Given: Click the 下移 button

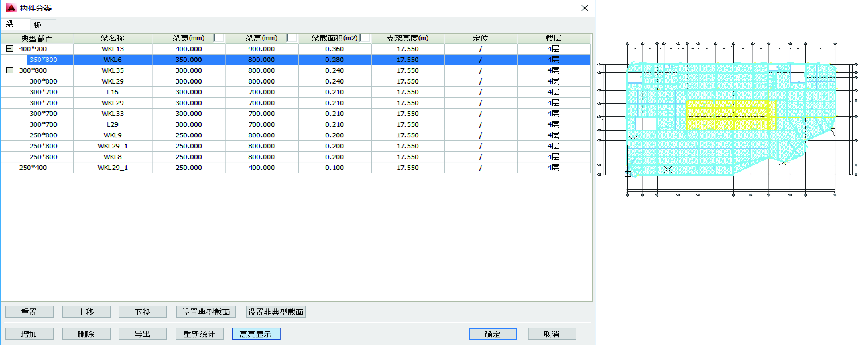Looking at the screenshot, I should [143, 312].
